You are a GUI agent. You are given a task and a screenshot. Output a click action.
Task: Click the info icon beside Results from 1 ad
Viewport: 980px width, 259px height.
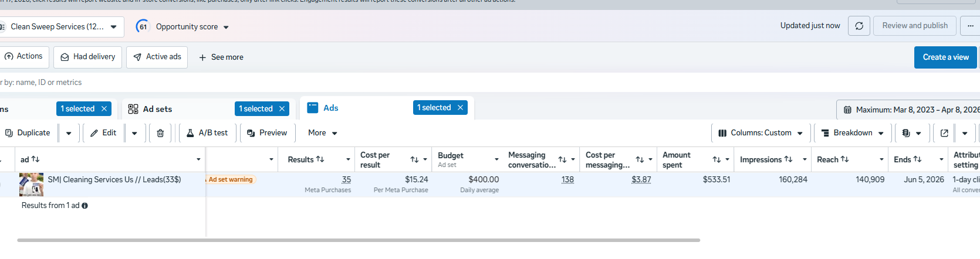pyautogui.click(x=85, y=206)
